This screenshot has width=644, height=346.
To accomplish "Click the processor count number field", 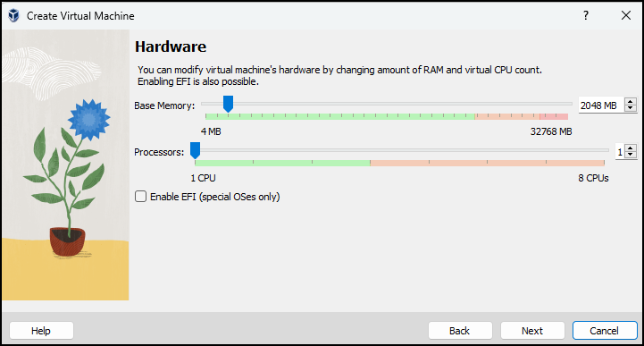I will tap(620, 152).
